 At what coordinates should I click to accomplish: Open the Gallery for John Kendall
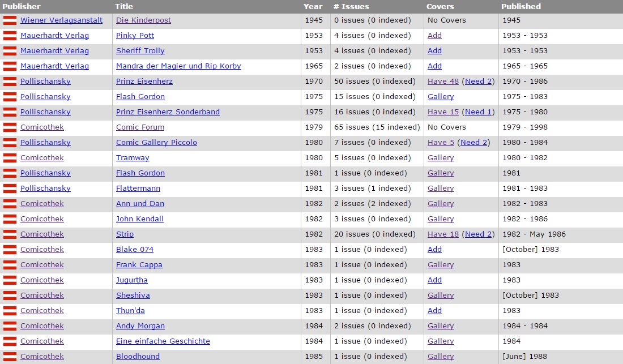441,219
